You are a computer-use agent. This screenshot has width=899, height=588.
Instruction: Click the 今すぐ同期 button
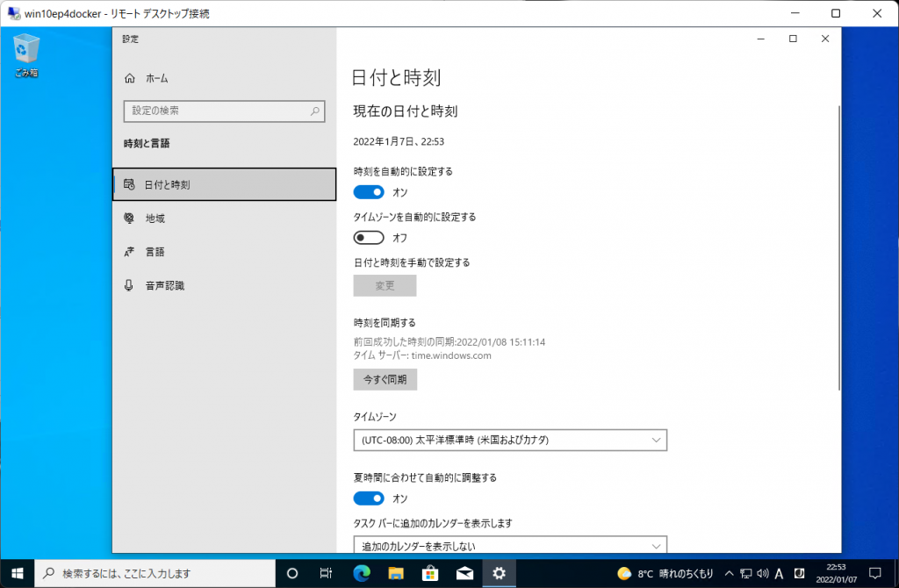[x=385, y=379]
